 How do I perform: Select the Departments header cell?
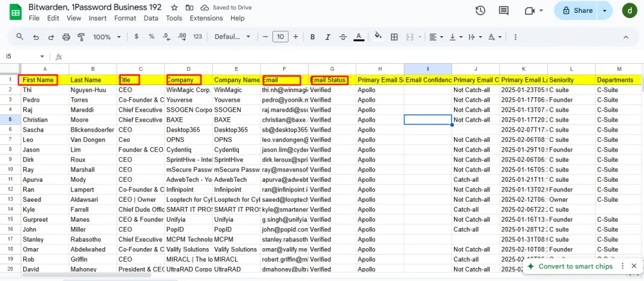click(x=620, y=80)
